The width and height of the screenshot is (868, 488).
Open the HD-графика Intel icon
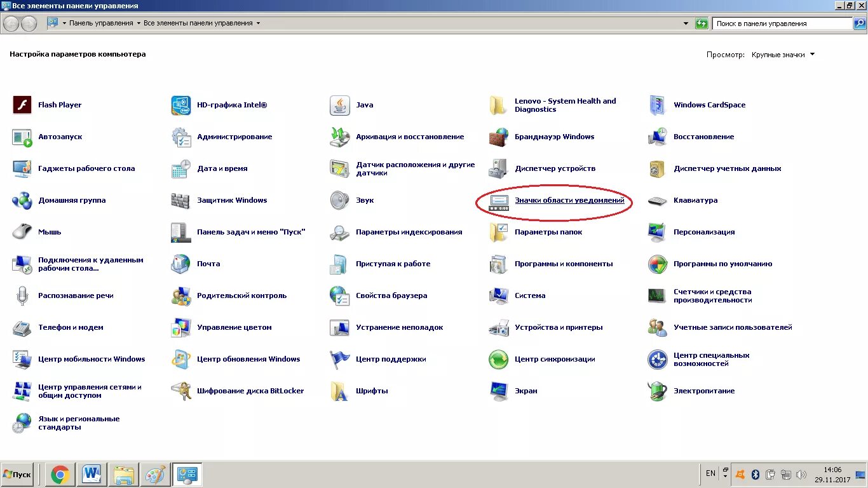pos(181,105)
